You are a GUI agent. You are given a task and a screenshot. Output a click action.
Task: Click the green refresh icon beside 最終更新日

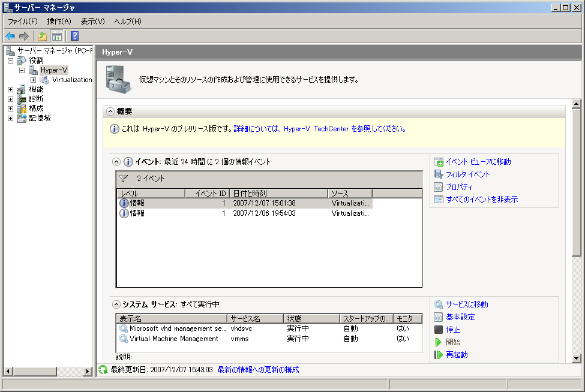[x=103, y=370]
